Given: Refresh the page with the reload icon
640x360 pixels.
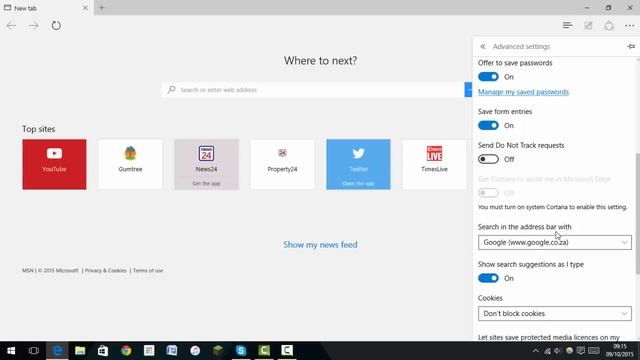Looking at the screenshot, I should click(56, 26).
